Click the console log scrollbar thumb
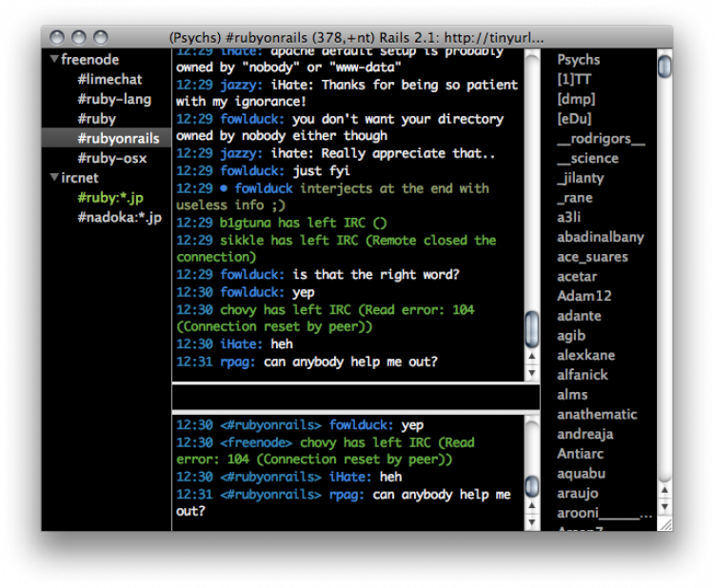Image resolution: width=714 pixels, height=588 pixels. pos(532,486)
